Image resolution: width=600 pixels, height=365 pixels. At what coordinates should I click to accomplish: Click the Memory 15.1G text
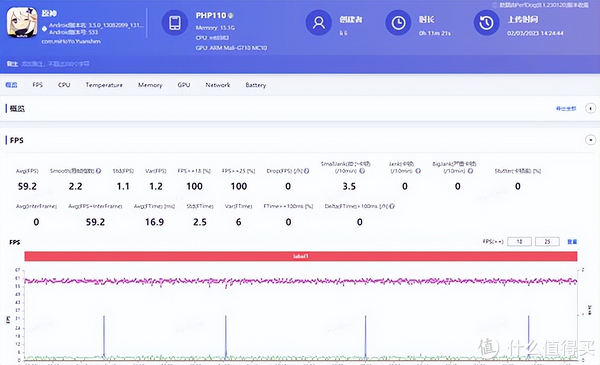pos(215,28)
